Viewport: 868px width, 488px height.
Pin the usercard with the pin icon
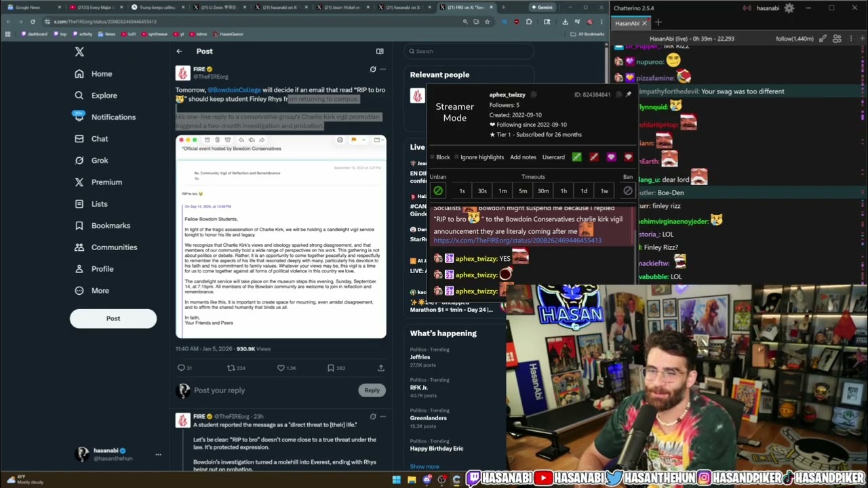(x=628, y=95)
